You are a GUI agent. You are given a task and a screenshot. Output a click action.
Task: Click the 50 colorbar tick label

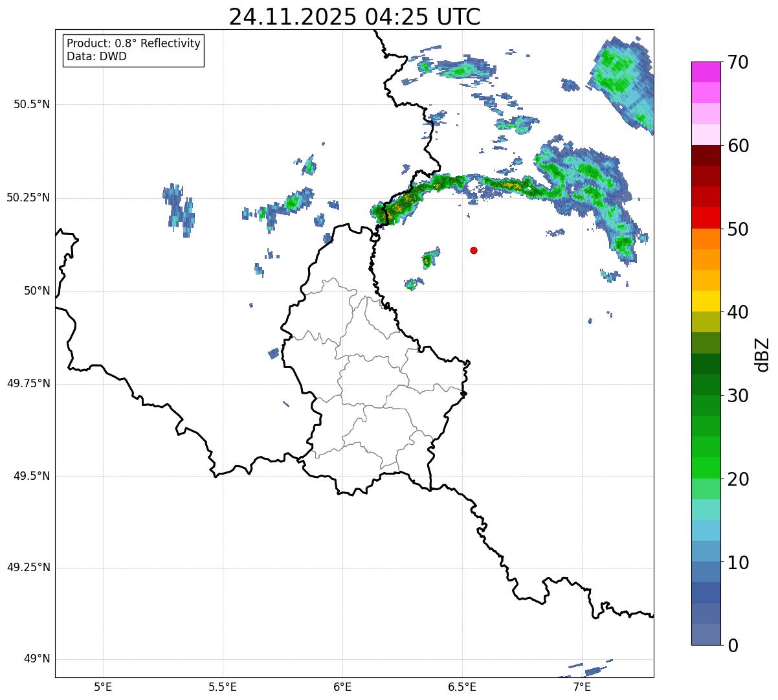(738, 229)
